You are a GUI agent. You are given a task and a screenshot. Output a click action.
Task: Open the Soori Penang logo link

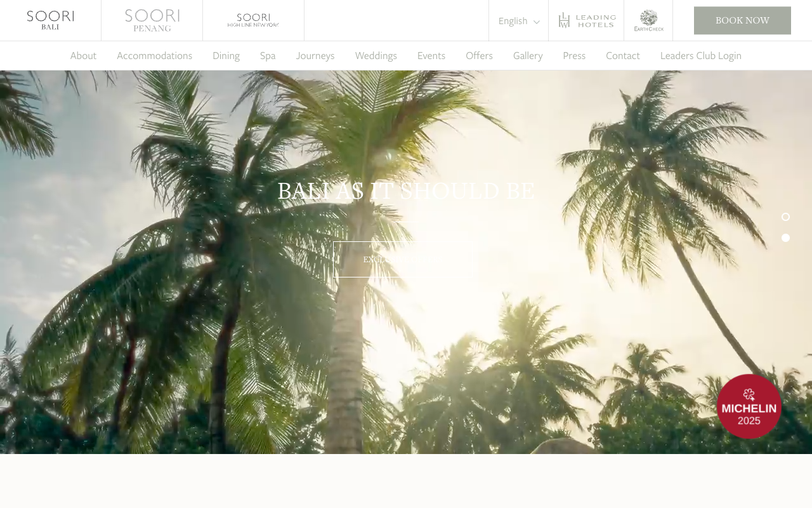(x=152, y=20)
